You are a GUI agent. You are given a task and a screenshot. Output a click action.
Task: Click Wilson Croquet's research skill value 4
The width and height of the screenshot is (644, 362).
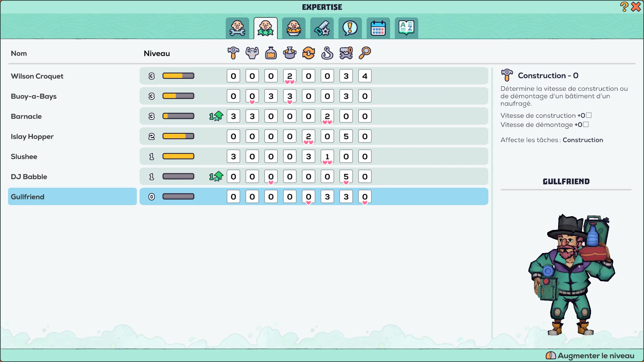tap(365, 76)
